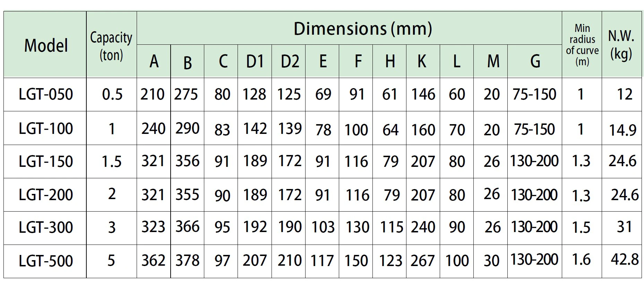This screenshot has height=282, width=644.
Task: Click the Dimensions (mm) header
Action: pyautogui.click(x=362, y=28)
